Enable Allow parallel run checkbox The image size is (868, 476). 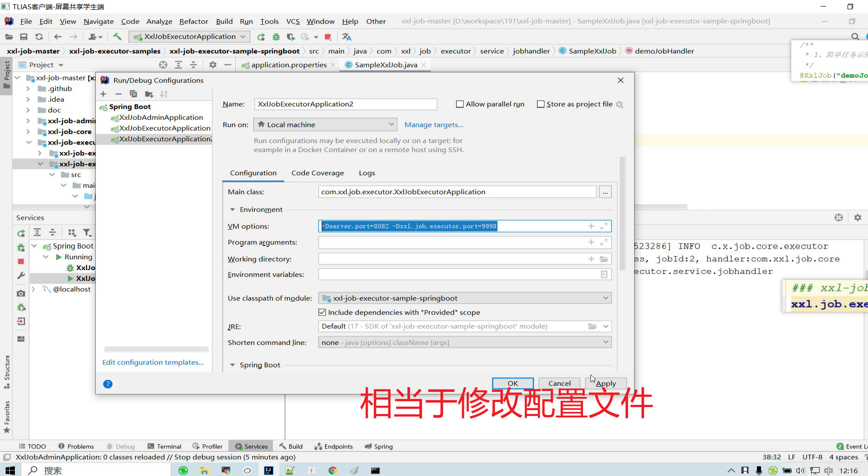click(460, 104)
